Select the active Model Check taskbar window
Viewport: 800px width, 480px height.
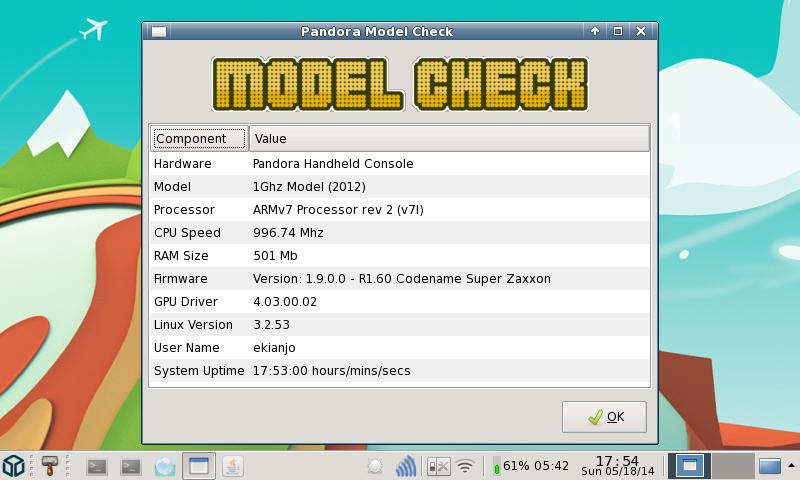(x=198, y=465)
